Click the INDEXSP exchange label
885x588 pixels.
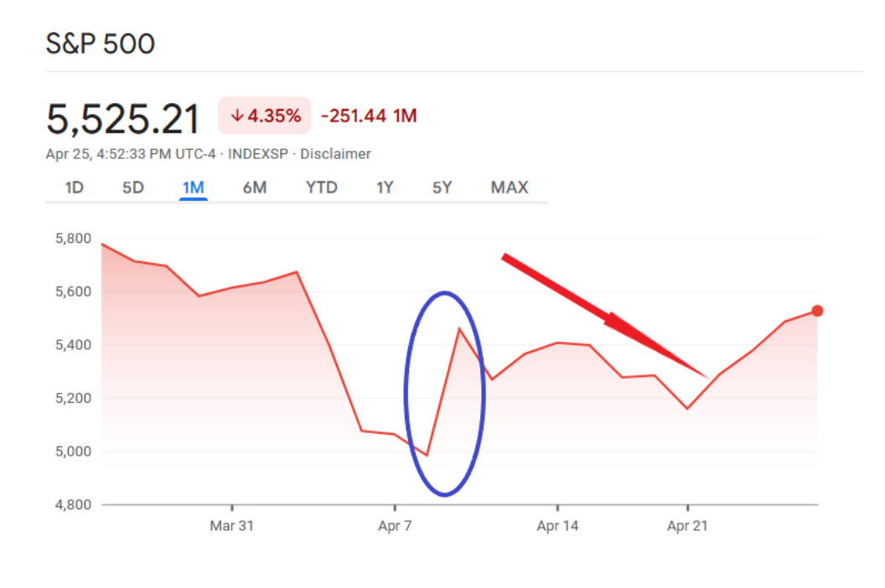coord(259,154)
